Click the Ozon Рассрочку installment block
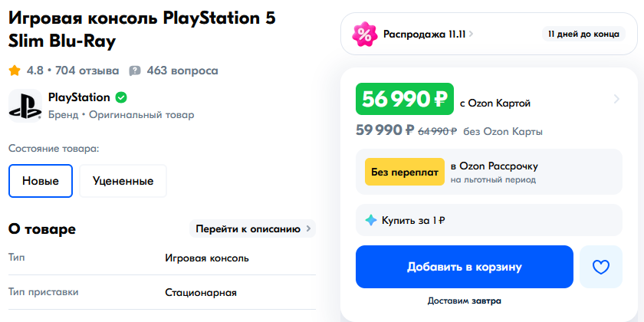This screenshot has width=644, height=322. (x=489, y=172)
